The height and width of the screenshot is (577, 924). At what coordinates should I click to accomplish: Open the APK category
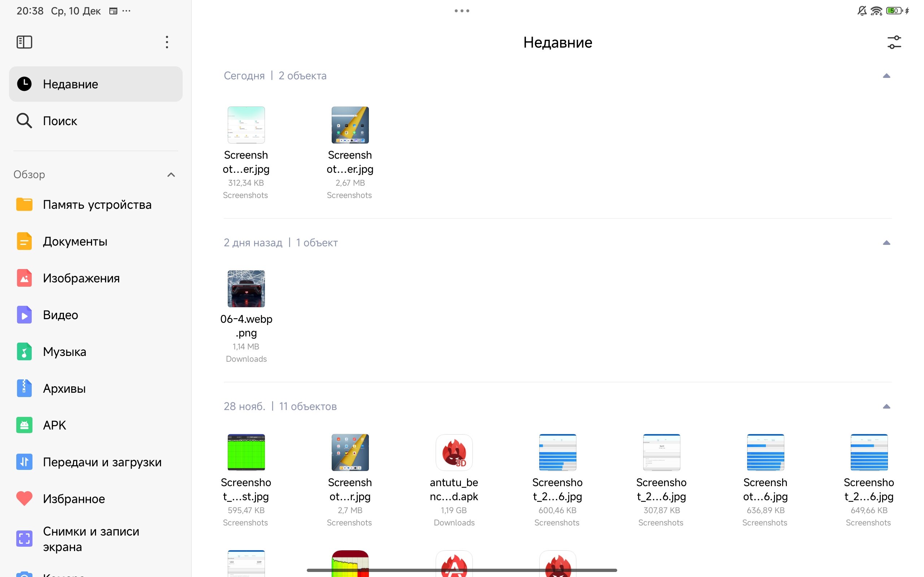coord(54,425)
